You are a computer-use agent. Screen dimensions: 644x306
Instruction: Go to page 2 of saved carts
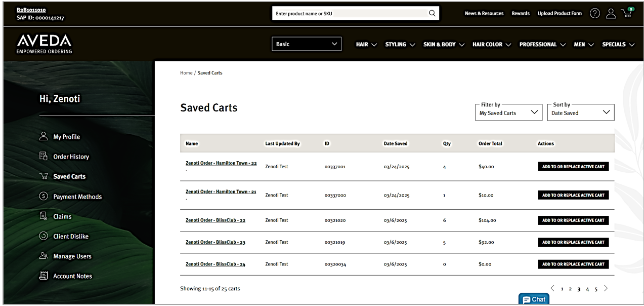click(570, 289)
